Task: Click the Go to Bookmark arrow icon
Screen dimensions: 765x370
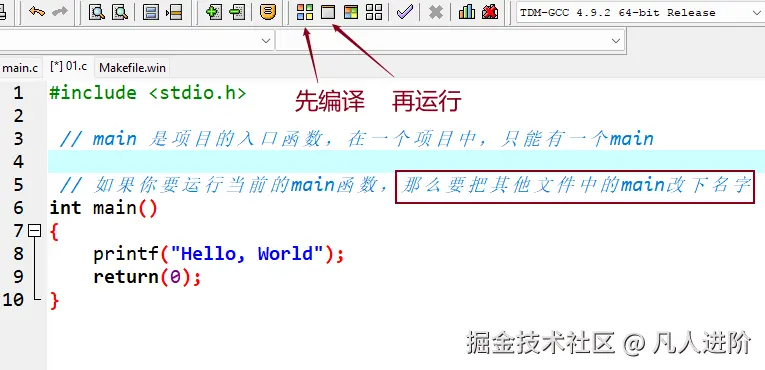Action: point(174,12)
